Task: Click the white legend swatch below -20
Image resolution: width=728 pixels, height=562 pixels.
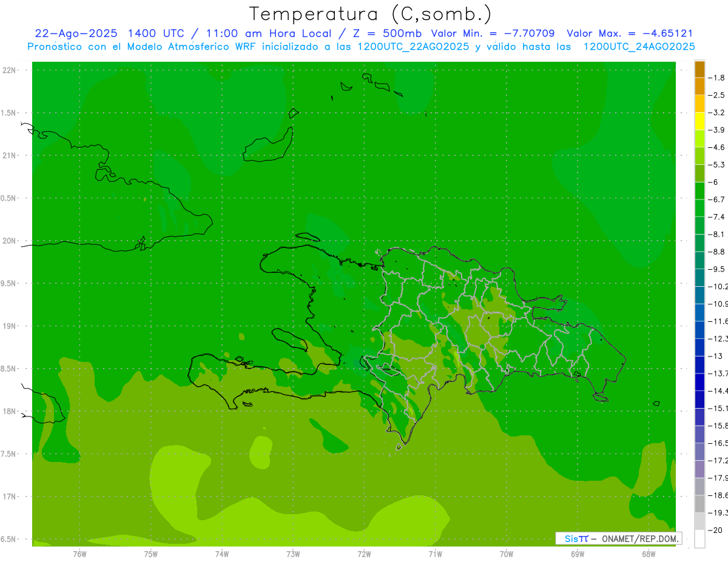Action: [699, 538]
